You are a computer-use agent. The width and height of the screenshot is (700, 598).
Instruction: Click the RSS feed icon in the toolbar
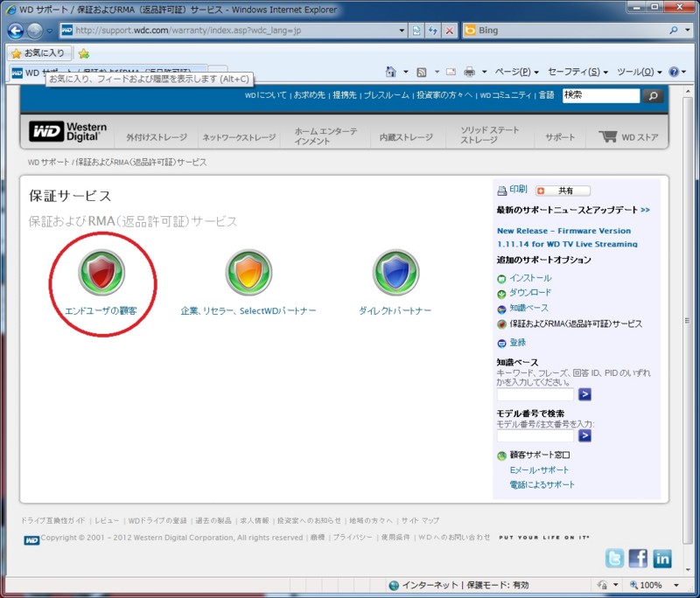421,70
